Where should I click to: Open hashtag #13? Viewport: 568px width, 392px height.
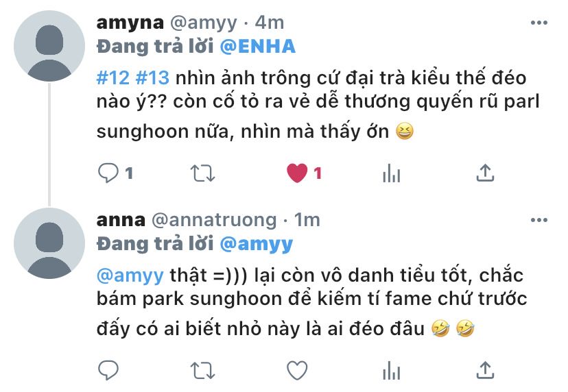(x=152, y=78)
